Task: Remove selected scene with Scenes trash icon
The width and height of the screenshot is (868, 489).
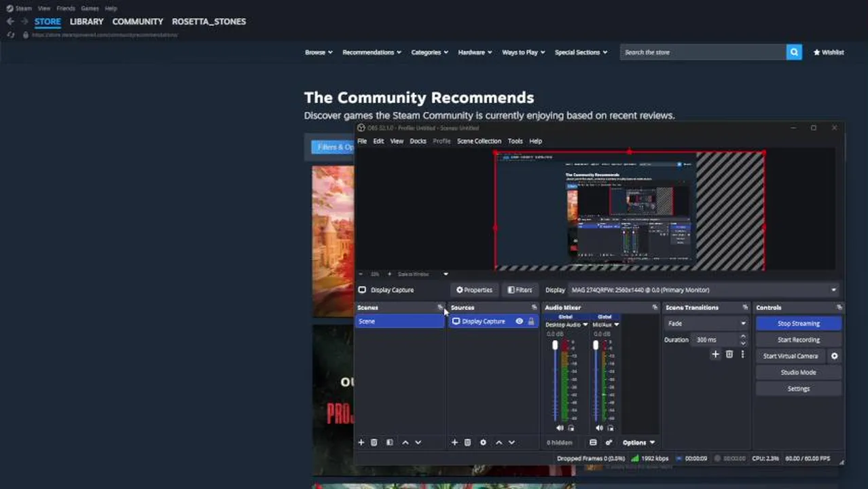Action: pos(374,443)
